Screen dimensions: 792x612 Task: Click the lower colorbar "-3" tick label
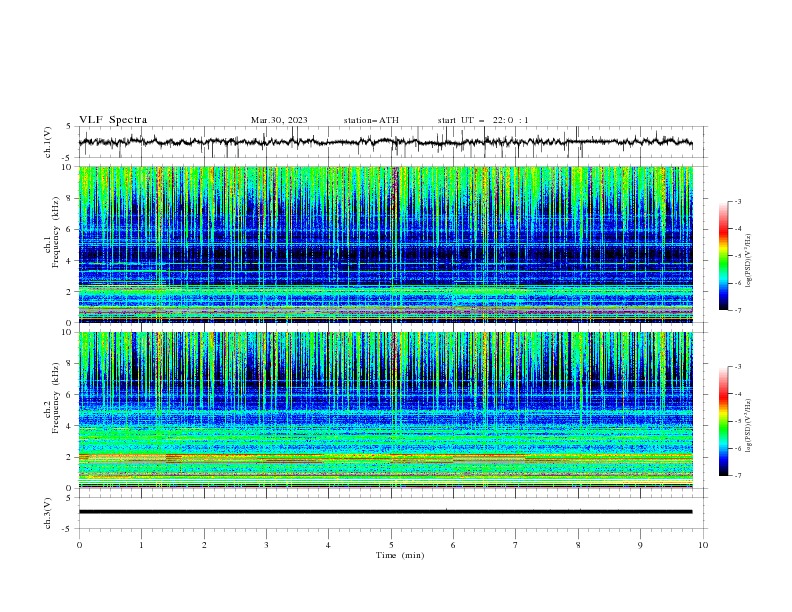pos(738,367)
